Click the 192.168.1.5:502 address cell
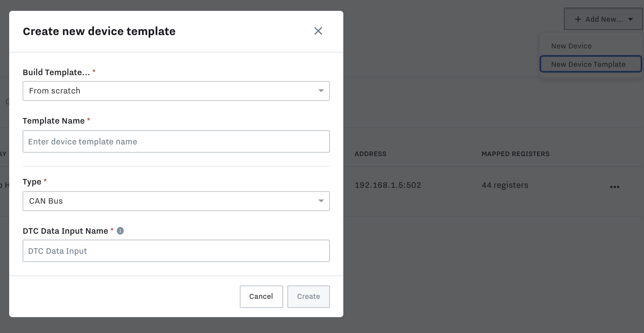This screenshot has height=333, width=644. [x=388, y=185]
